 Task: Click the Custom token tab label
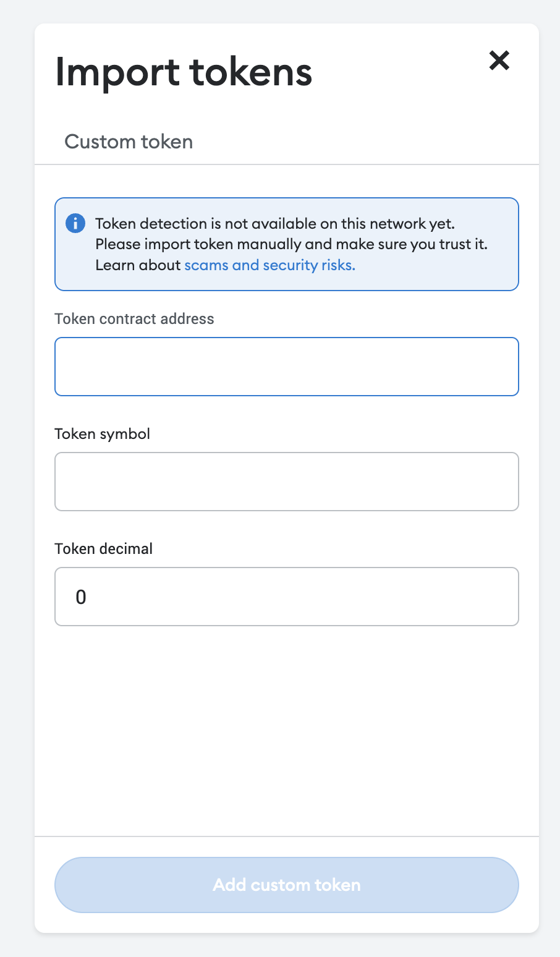pyautogui.click(x=128, y=142)
